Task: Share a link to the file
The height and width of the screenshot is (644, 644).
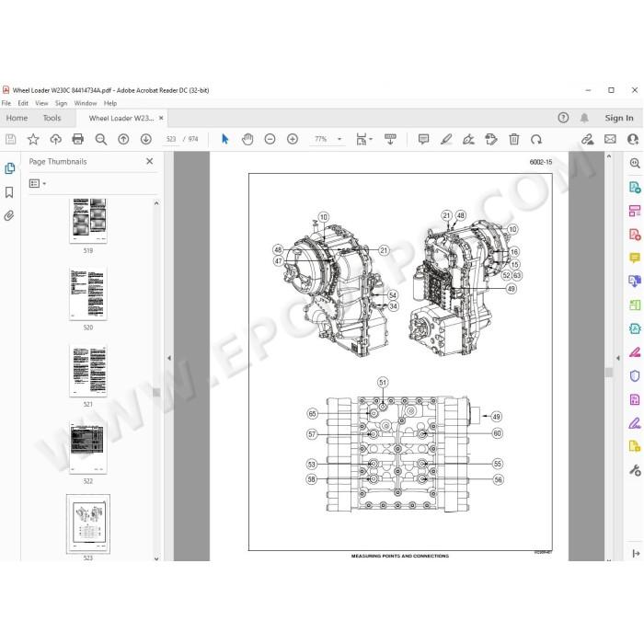Action: (587, 139)
